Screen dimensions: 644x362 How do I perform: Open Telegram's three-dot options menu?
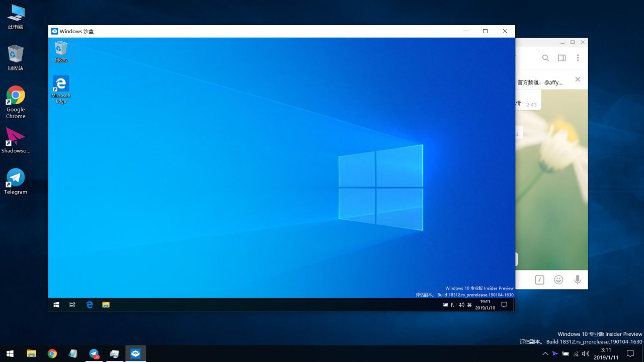[578, 58]
